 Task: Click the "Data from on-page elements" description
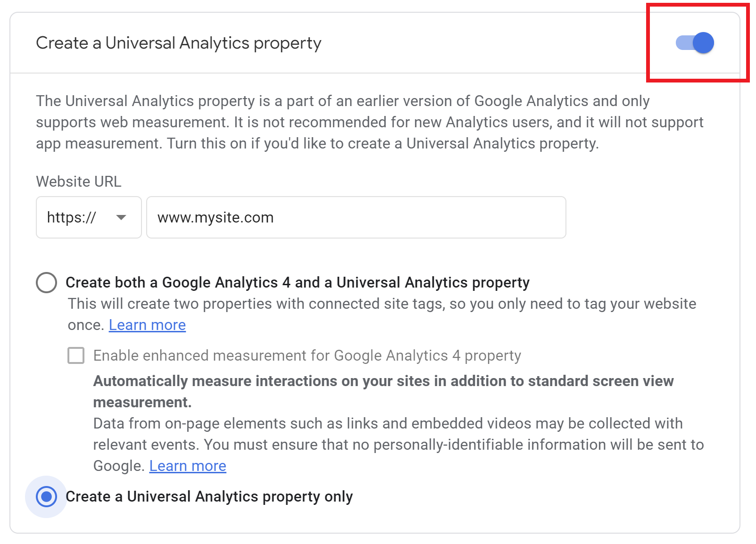(388, 424)
